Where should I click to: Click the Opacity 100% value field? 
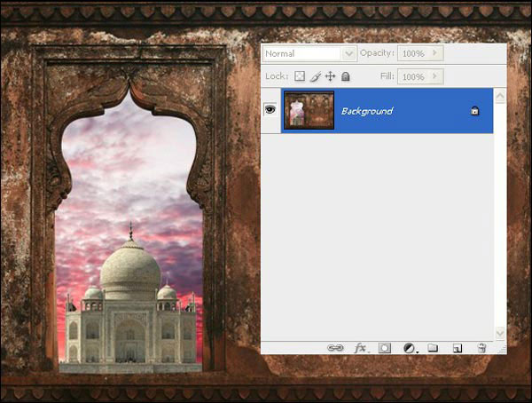(412, 53)
